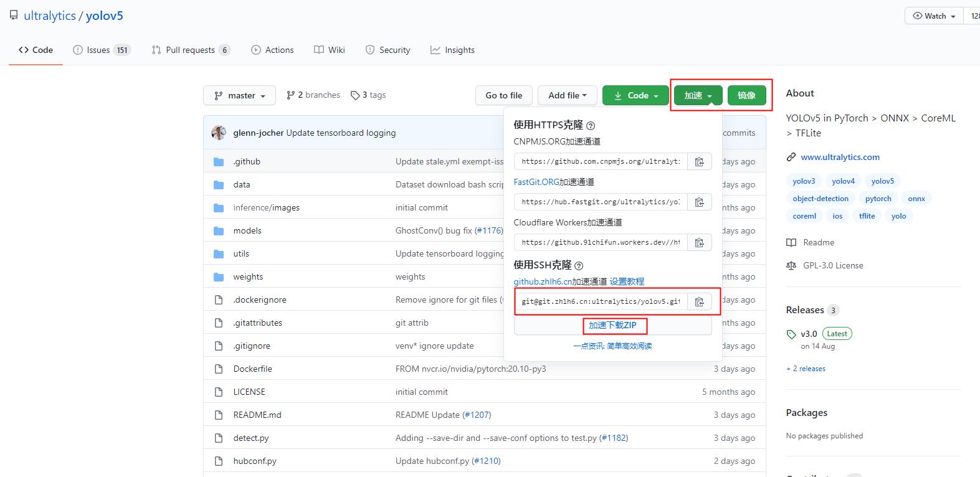Open the Wiki tab
Image resolution: width=980 pixels, height=477 pixels.
pyautogui.click(x=330, y=50)
